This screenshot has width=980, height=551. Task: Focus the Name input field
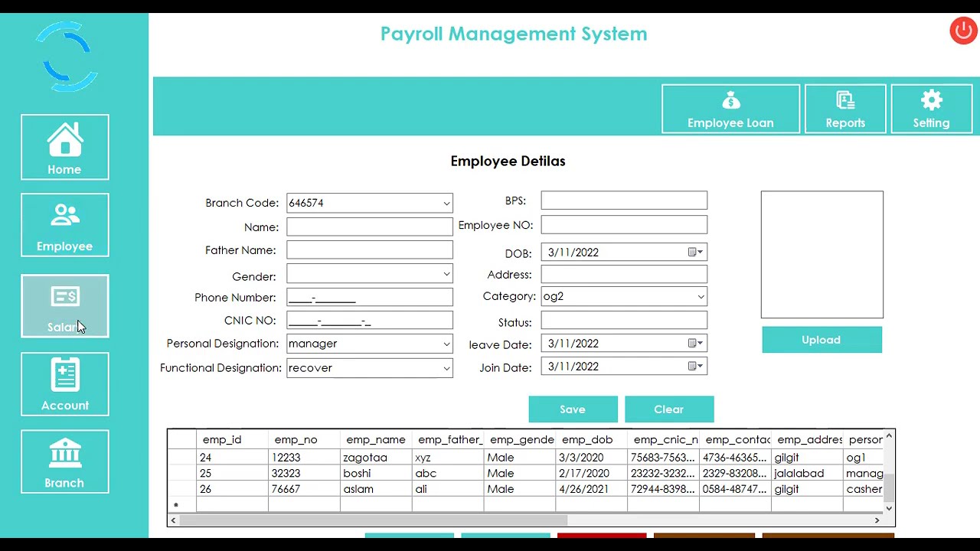click(x=370, y=227)
